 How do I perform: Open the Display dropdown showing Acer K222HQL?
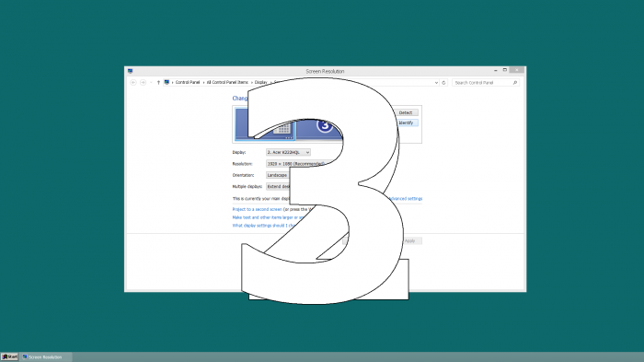[x=288, y=152]
